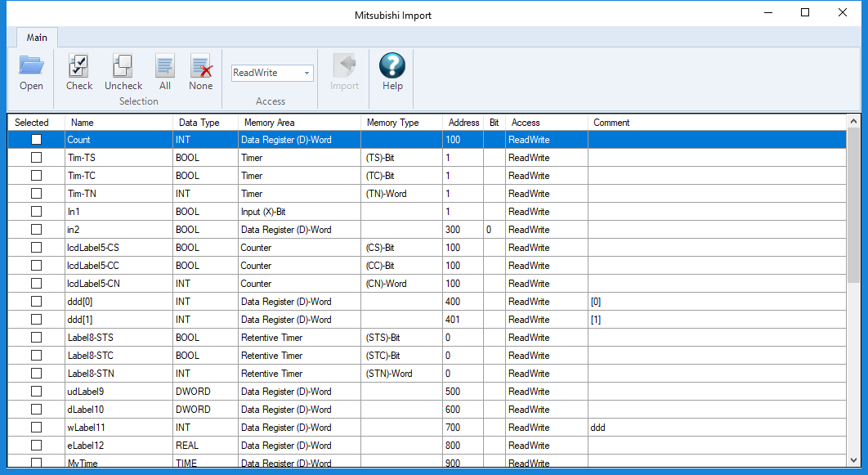Tick the checkbox for the wLabel11 row
The height and width of the screenshot is (475, 868).
coord(37,428)
